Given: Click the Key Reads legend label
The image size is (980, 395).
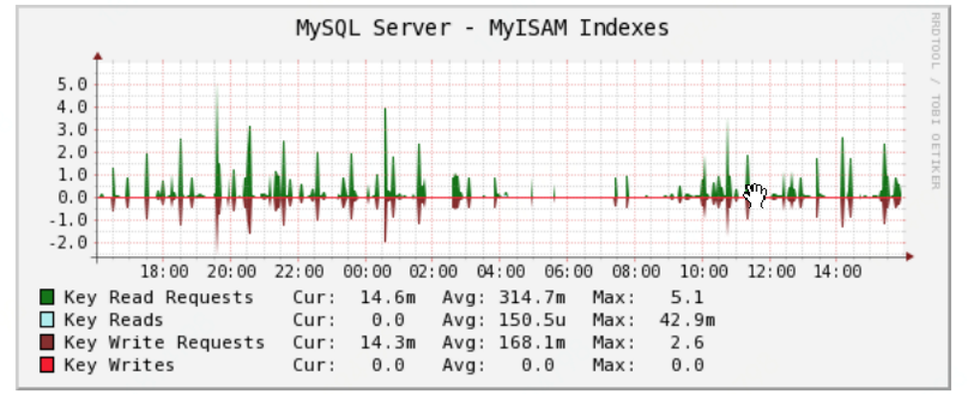Looking at the screenshot, I should 114,320.
